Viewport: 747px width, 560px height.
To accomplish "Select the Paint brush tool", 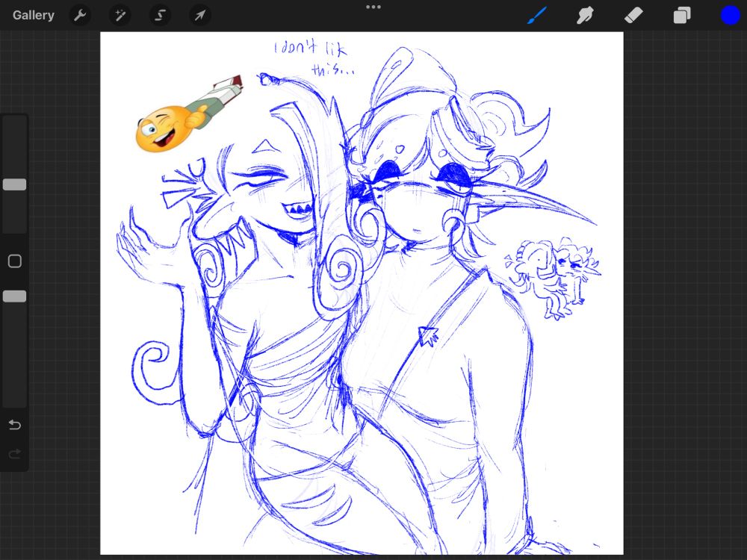I will [x=537, y=15].
